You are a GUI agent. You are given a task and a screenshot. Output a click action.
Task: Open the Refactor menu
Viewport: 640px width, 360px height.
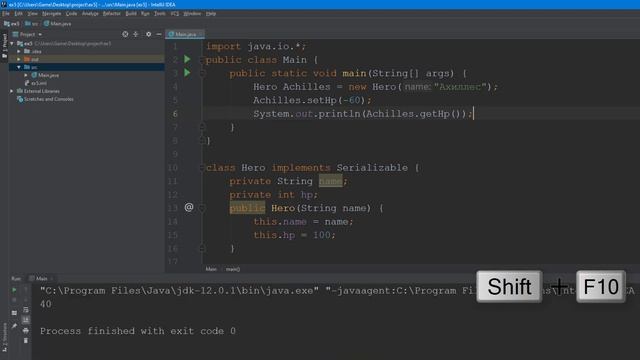(x=111, y=13)
